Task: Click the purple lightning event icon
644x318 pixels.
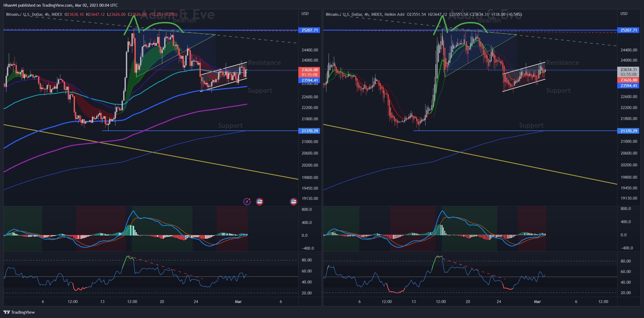Action: (x=247, y=201)
